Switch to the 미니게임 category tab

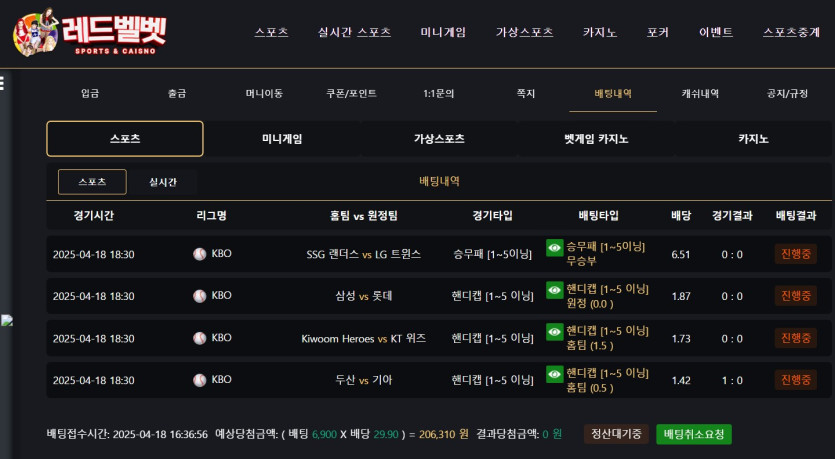click(x=282, y=139)
